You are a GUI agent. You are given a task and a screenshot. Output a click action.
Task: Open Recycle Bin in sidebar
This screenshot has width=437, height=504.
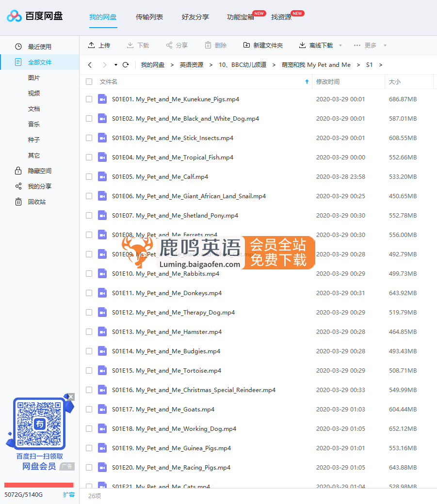37,202
